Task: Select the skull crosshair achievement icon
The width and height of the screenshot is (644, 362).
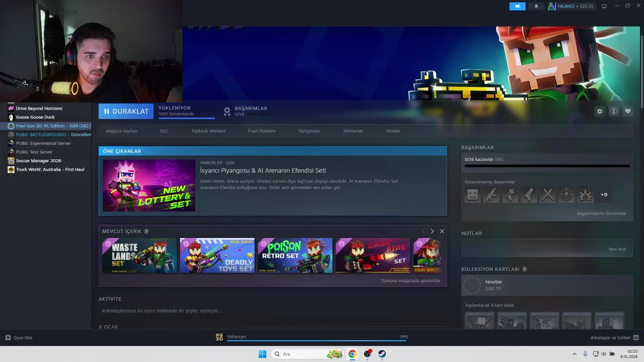Action: pyautogui.click(x=567, y=195)
